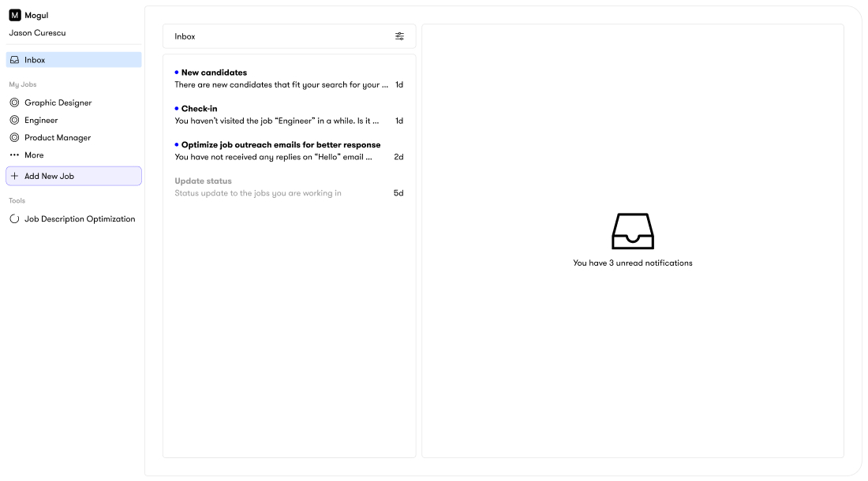Click the Job Description Optimization tool icon
868x481 pixels.
point(13,218)
